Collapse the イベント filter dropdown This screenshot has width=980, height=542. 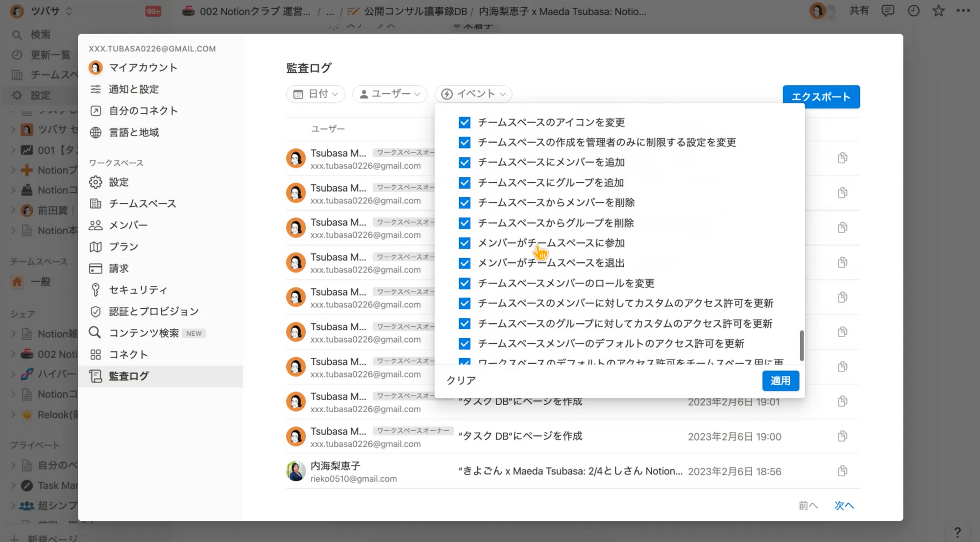473,94
